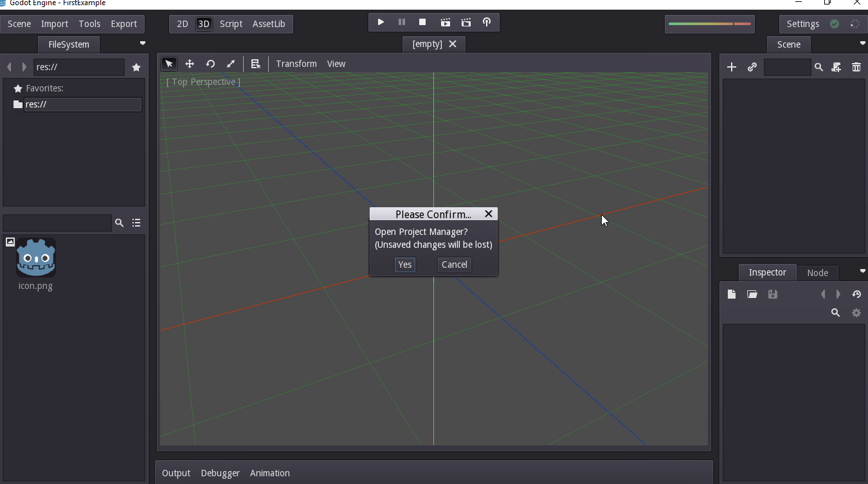Toggle FileSystem list view mode
This screenshot has height=484, width=868.
(136, 223)
